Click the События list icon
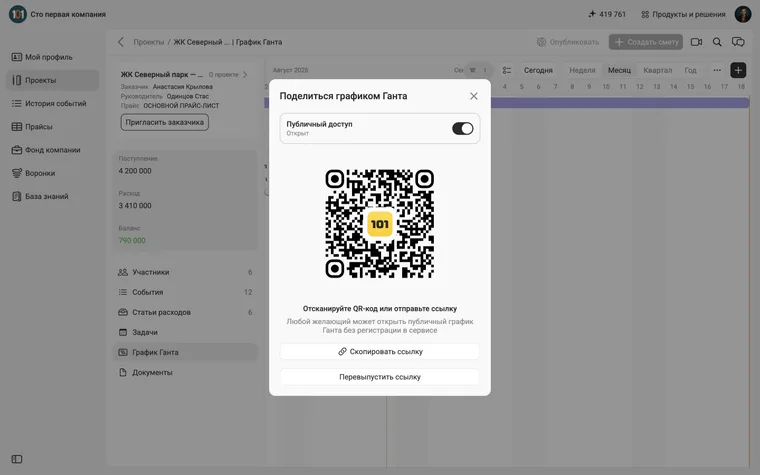This screenshot has height=475, width=760. pyautogui.click(x=123, y=292)
